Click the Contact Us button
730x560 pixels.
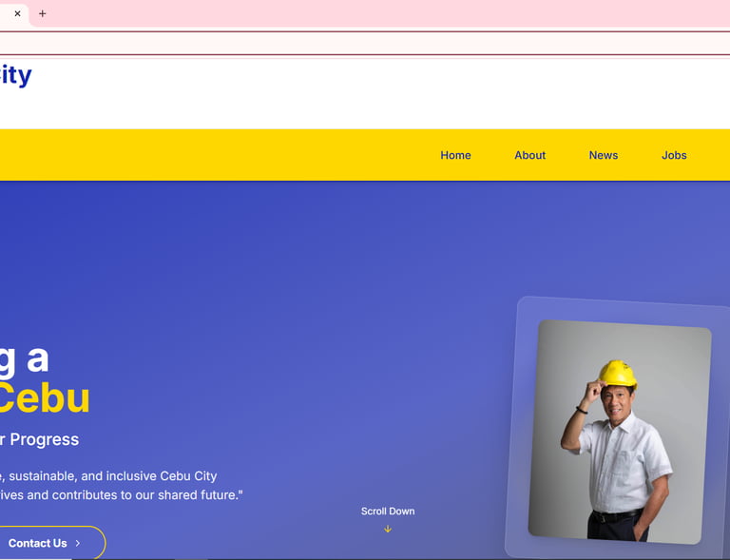pos(50,543)
